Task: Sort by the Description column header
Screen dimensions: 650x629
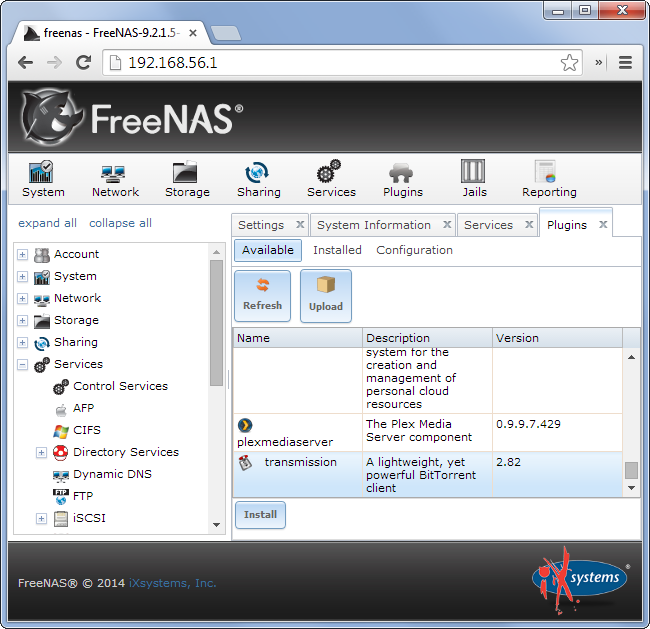Action: click(427, 338)
